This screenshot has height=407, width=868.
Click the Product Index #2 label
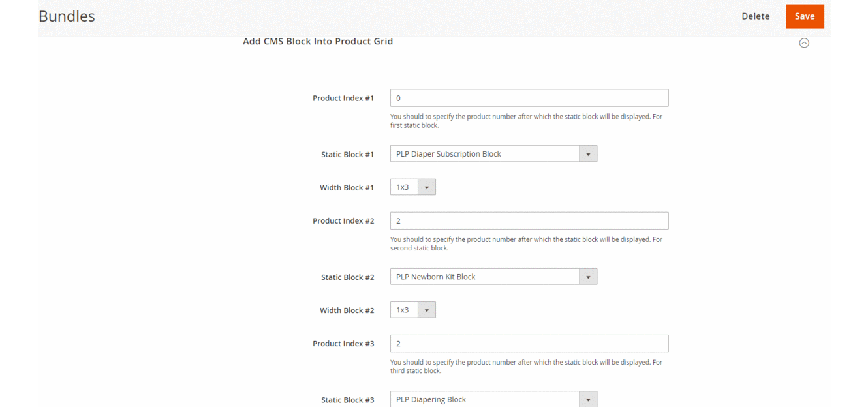click(x=343, y=221)
